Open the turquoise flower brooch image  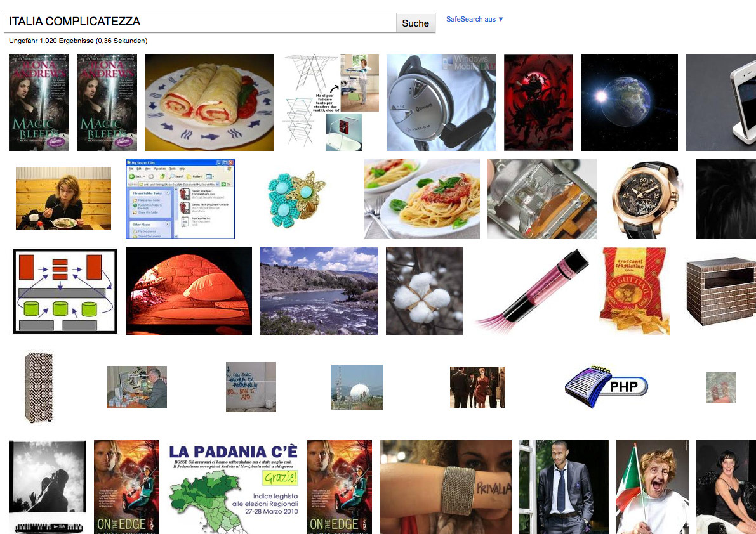(x=296, y=199)
